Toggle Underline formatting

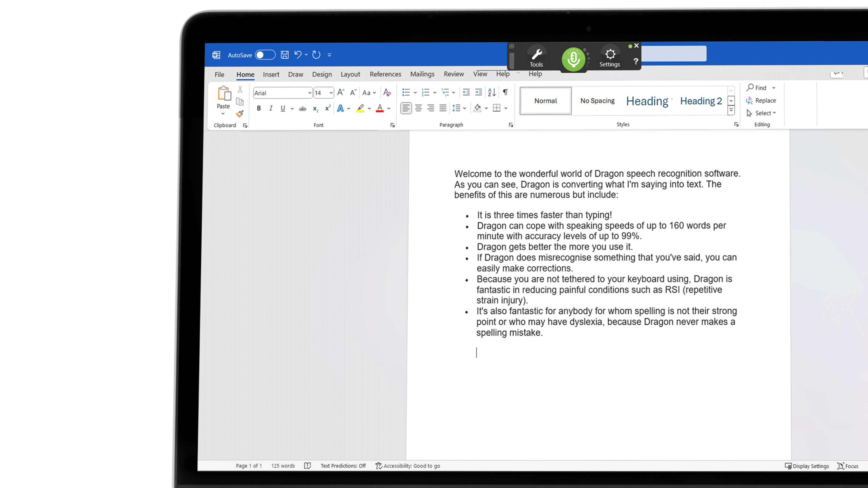tap(283, 108)
